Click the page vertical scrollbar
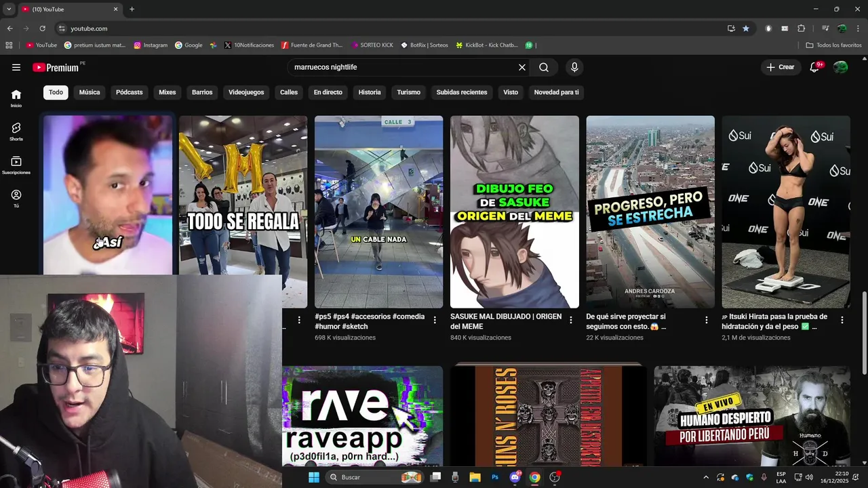This screenshot has height=488, width=868. pyautogui.click(x=864, y=332)
